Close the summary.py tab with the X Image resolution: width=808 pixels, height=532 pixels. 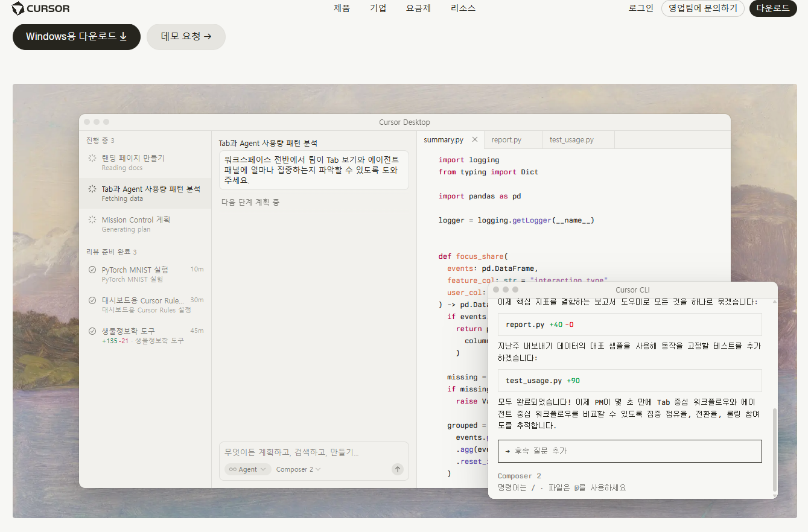[x=475, y=139]
